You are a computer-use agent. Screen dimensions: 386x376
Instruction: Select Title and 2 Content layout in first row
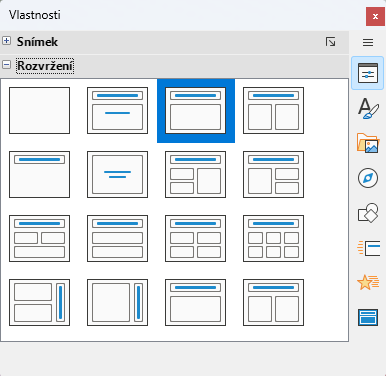click(x=273, y=110)
